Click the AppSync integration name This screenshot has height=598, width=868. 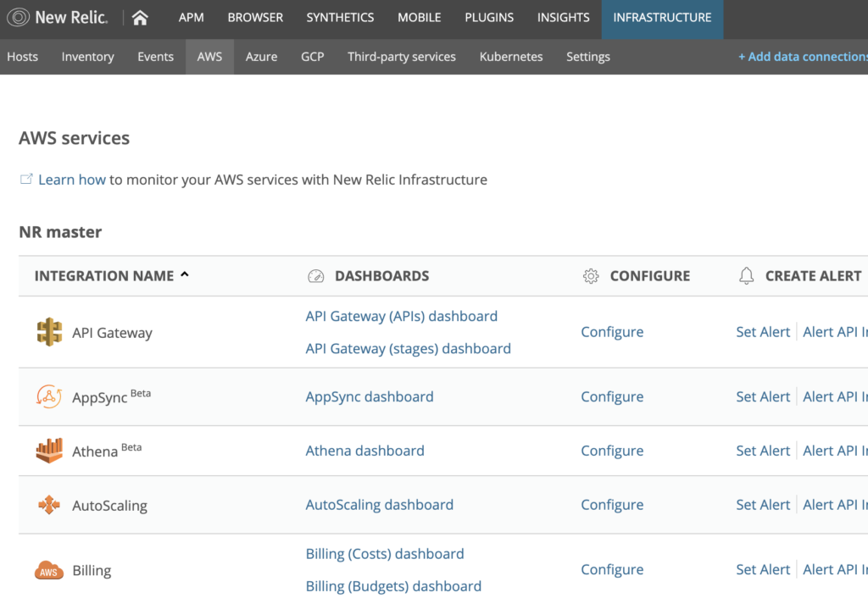coord(100,398)
